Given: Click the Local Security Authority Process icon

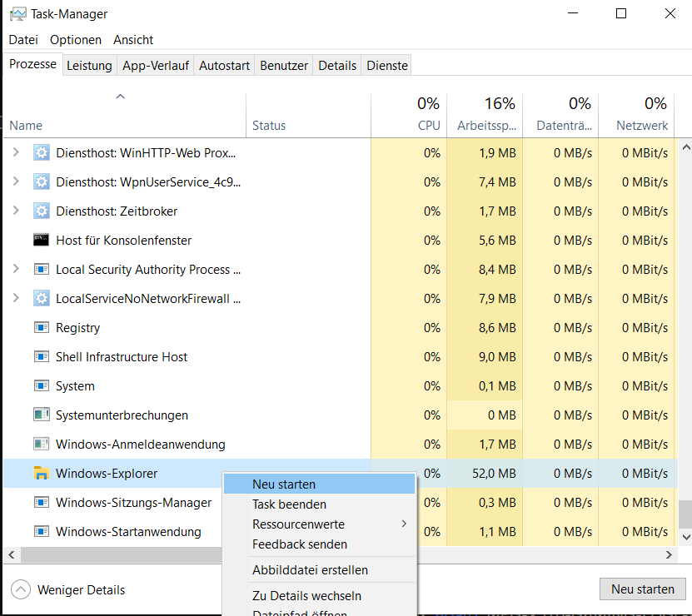Looking at the screenshot, I should (42, 269).
